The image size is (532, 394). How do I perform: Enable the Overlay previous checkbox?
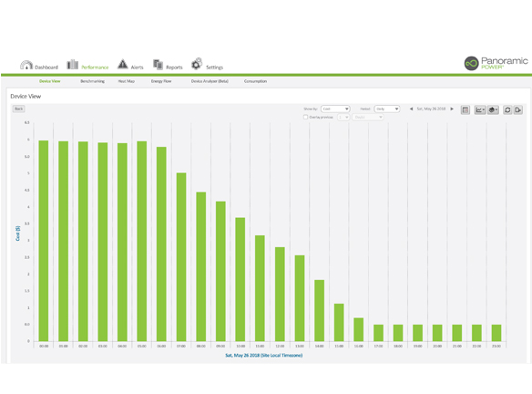tap(305, 117)
